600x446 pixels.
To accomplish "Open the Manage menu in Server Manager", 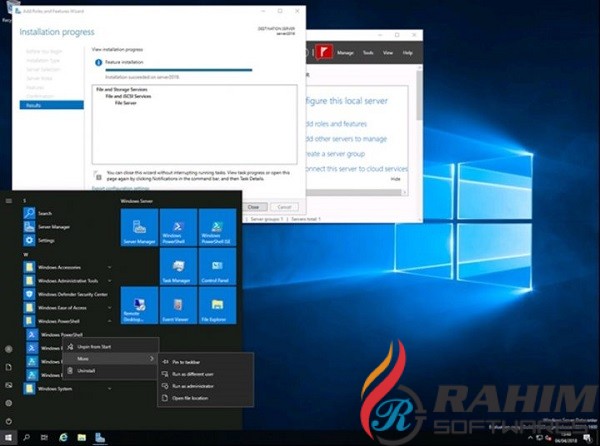I will pos(345,53).
